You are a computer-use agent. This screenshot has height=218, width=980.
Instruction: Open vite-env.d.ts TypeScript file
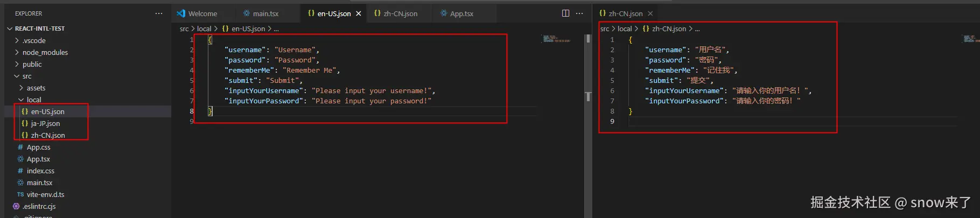click(45, 194)
